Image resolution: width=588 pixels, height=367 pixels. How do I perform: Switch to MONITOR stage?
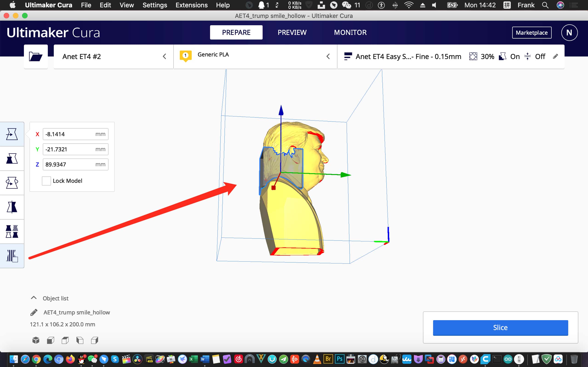click(350, 33)
